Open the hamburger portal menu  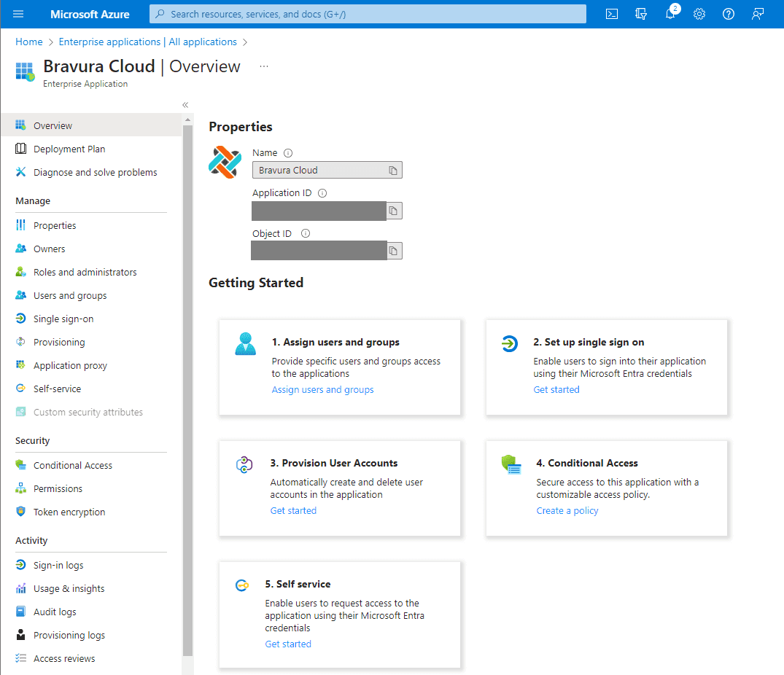pyautogui.click(x=18, y=14)
